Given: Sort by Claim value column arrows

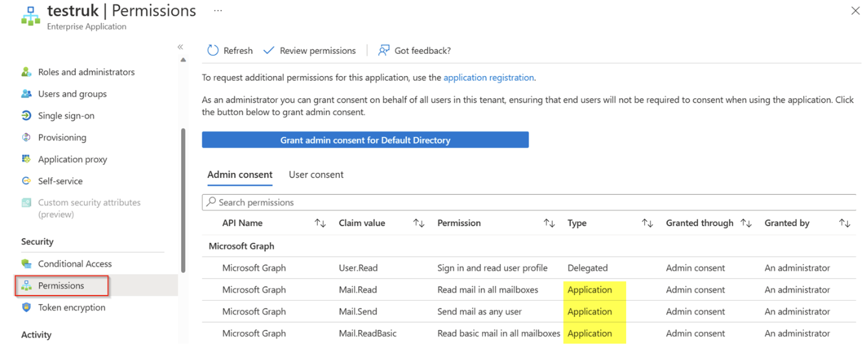Looking at the screenshot, I should (419, 223).
